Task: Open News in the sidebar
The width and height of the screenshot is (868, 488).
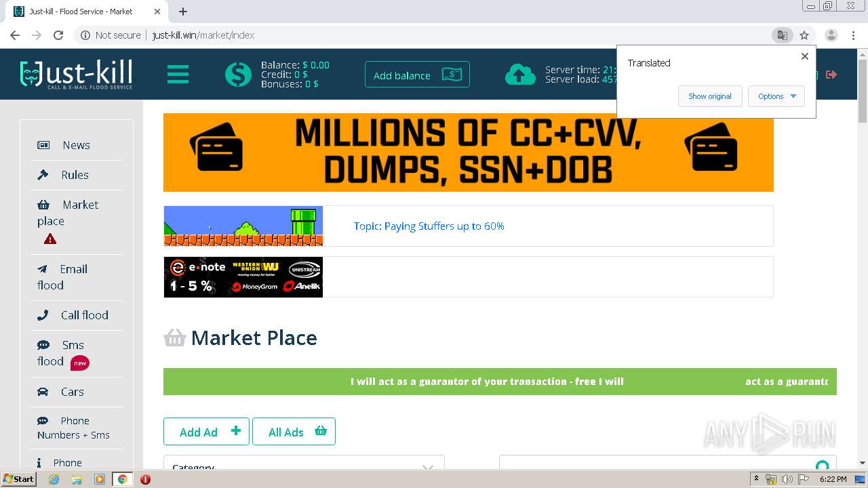Action: (77, 145)
